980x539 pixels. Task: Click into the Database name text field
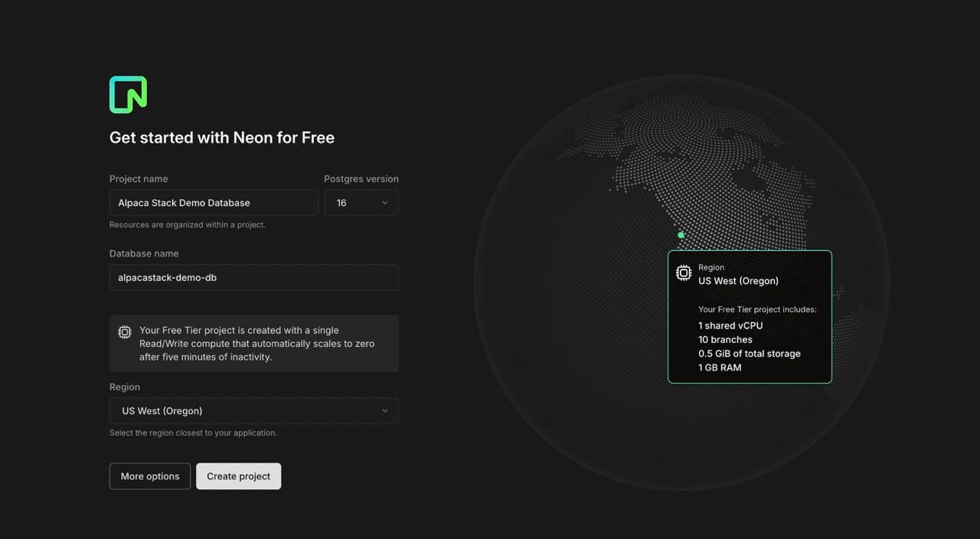pos(253,277)
